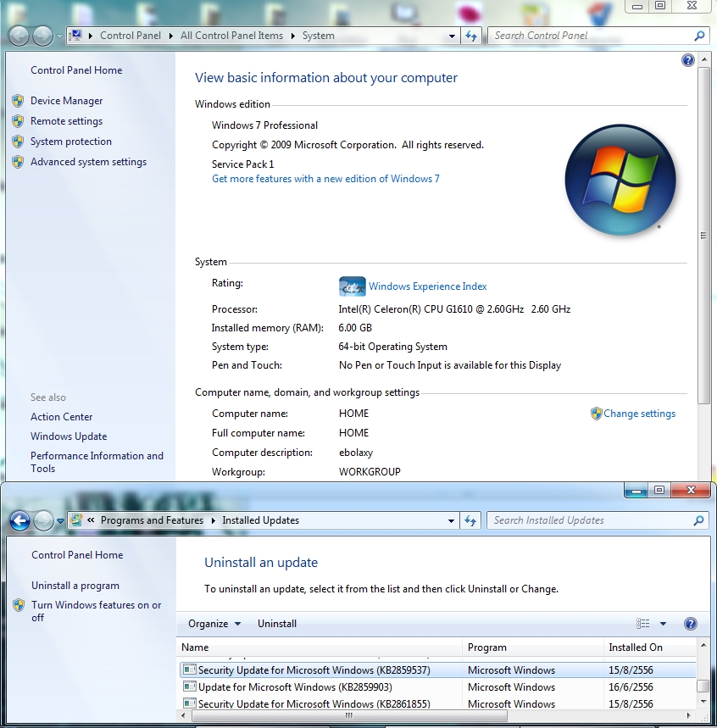Click computer icon in System address bar

click(76, 36)
